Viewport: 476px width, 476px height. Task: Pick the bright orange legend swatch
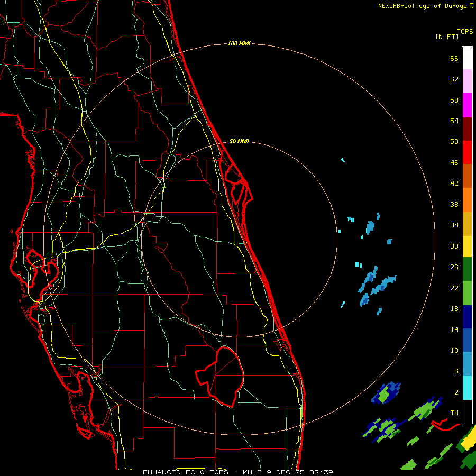[467, 200]
